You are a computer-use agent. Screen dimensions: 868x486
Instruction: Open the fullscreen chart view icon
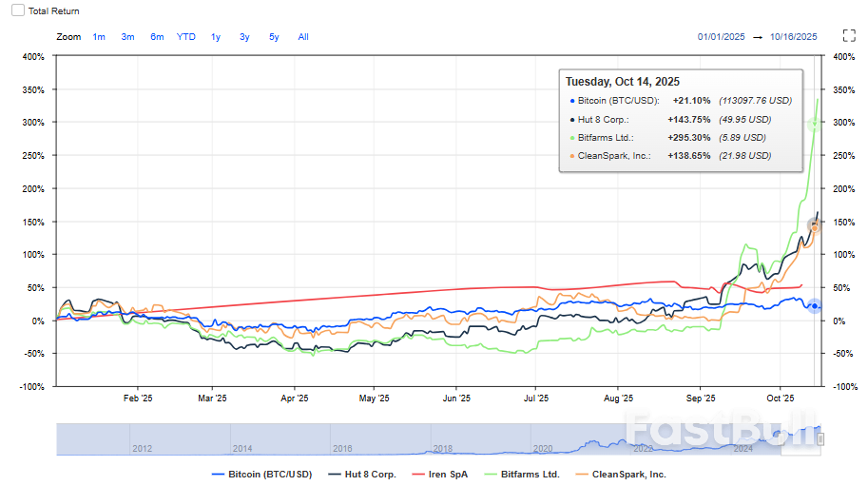click(x=849, y=36)
